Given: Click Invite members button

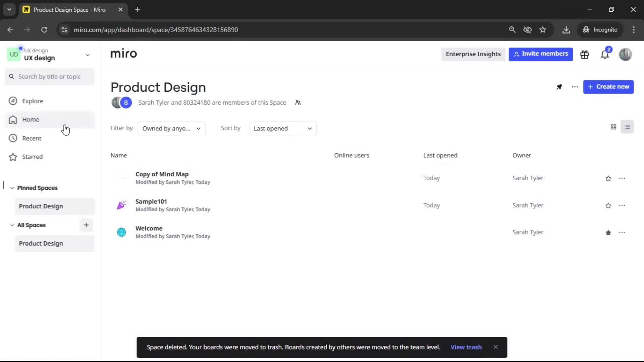Looking at the screenshot, I should (x=541, y=54).
